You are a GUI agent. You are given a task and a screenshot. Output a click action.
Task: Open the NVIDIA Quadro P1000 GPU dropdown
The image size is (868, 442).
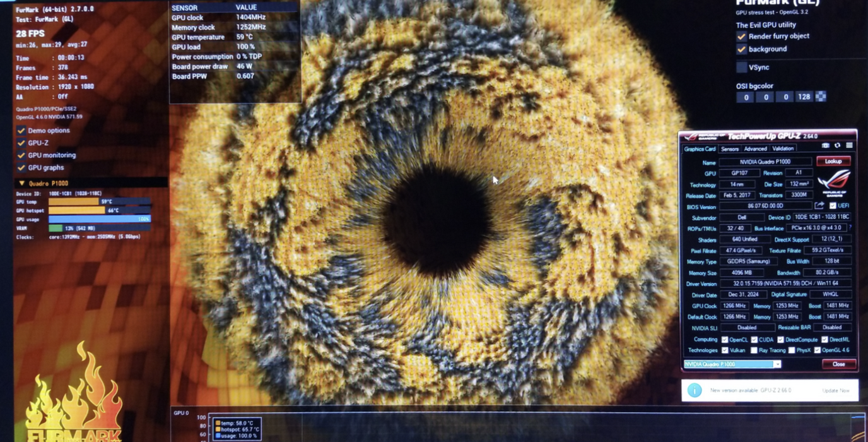[777, 364]
